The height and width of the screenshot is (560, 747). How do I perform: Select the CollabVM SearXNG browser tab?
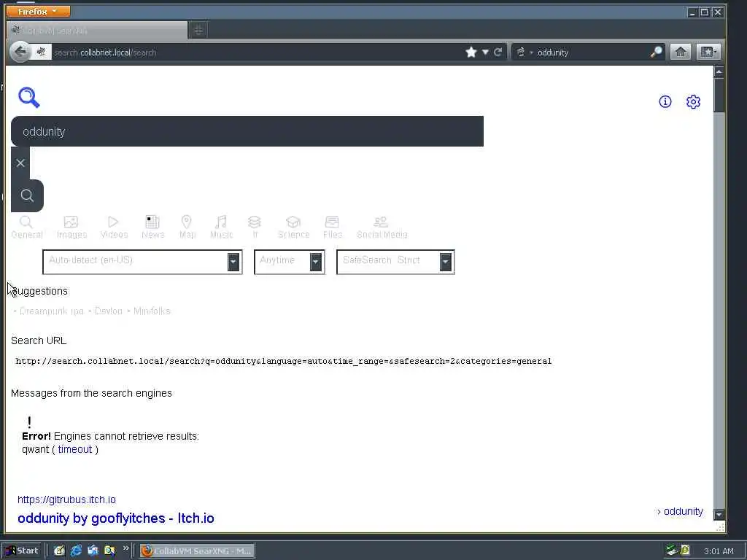point(97,31)
